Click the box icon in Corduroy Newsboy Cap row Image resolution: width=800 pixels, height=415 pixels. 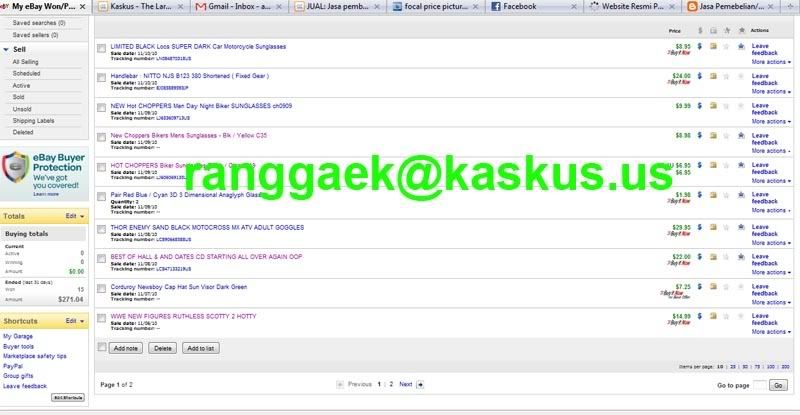click(x=713, y=286)
